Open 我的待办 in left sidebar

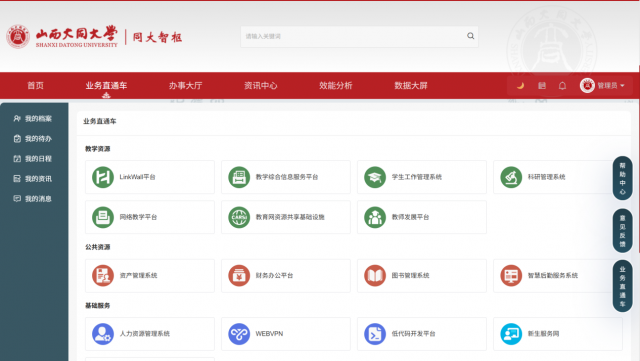pos(33,139)
